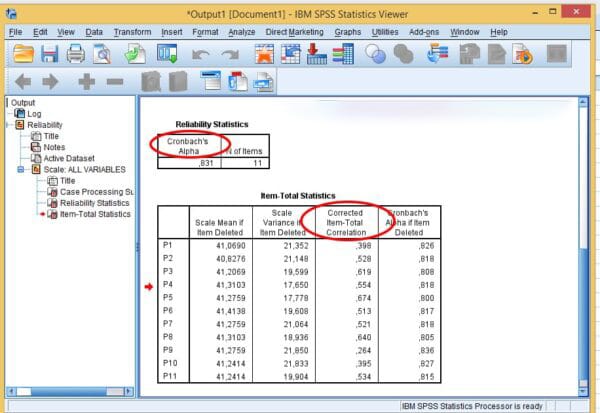Click the Item-Total Statistics table title

[298, 196]
